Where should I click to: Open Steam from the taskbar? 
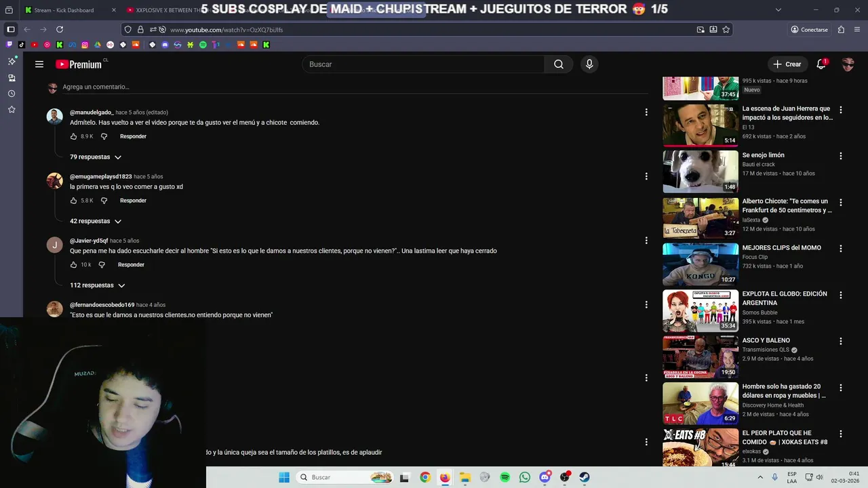pos(585,477)
